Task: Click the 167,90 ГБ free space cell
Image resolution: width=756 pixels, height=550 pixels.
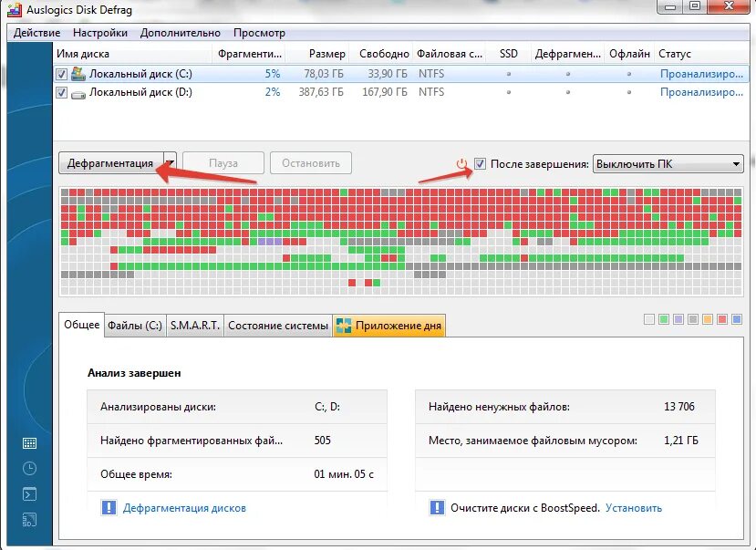Action: click(385, 92)
